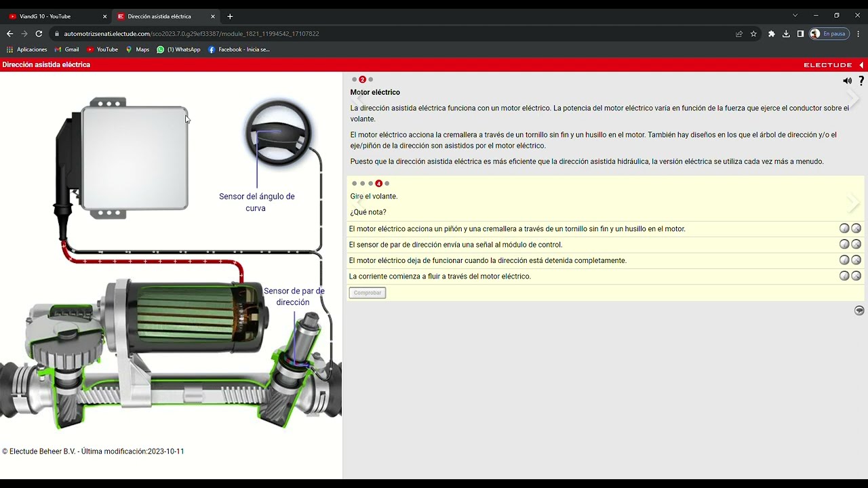Open the Gmail bookmark
Viewport: 868px width, 488px height.
[x=66, y=49]
